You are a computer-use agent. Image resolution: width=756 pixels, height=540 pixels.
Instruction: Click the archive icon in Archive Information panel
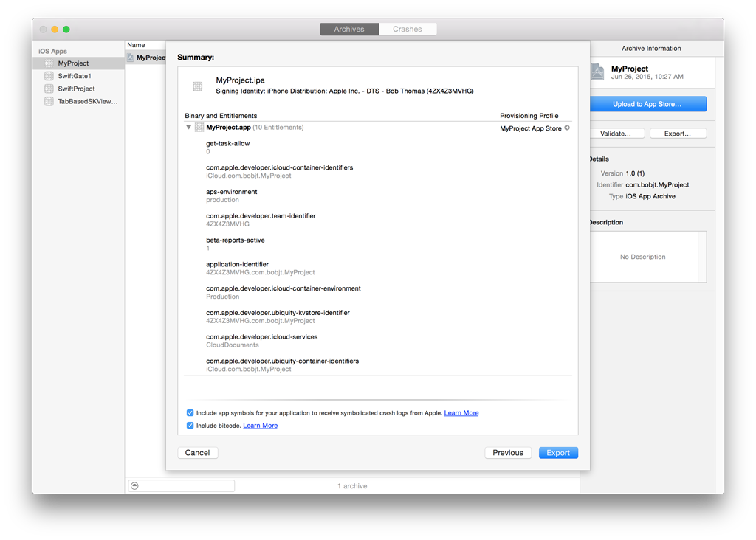(597, 72)
